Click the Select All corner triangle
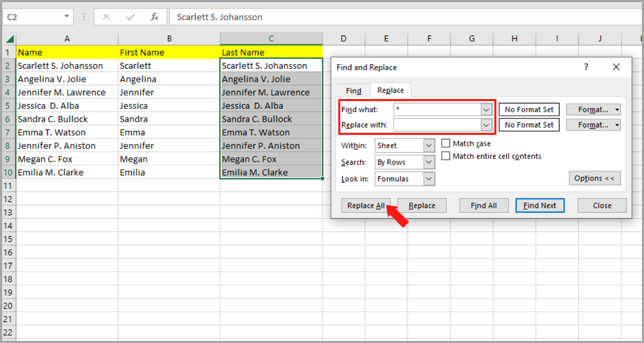Image resolution: width=644 pixels, height=343 pixels. coord(9,39)
